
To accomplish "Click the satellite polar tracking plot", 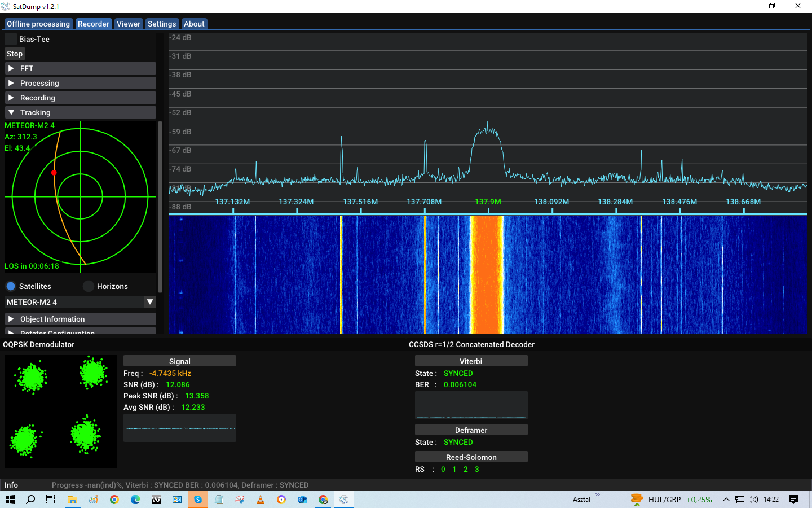I will [x=80, y=197].
